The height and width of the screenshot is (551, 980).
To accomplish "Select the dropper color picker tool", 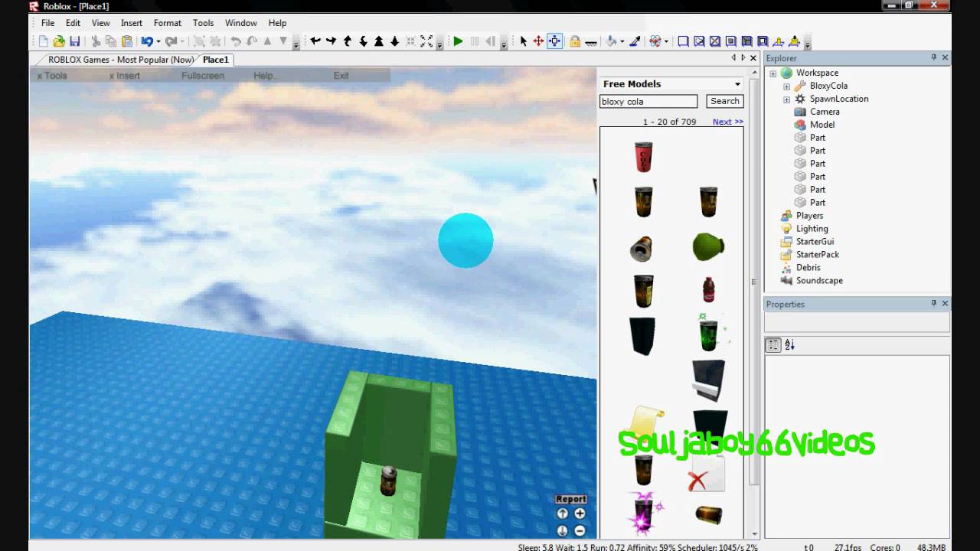I will click(x=635, y=41).
